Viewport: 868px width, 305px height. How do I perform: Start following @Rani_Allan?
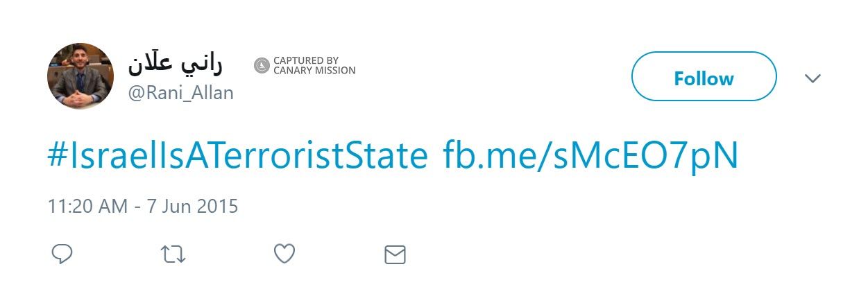click(x=704, y=78)
